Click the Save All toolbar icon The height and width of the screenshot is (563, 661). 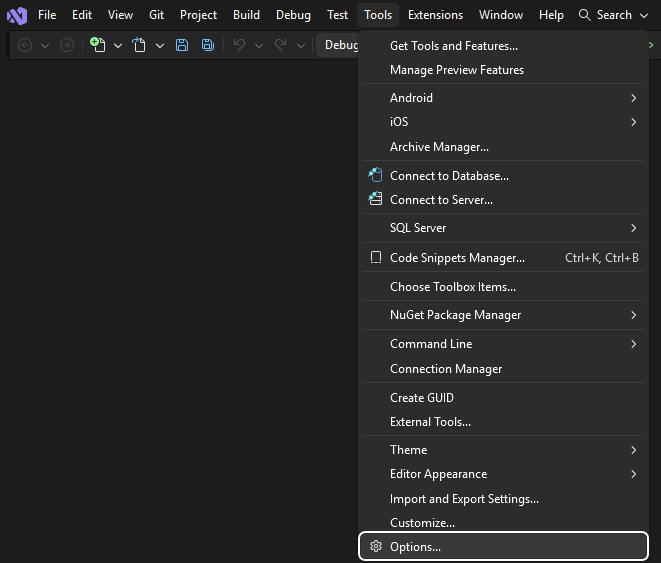[208, 45]
